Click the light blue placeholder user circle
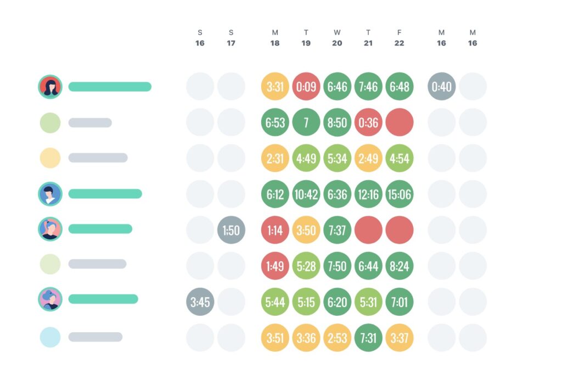This screenshot has height=392, width=562. click(x=50, y=337)
